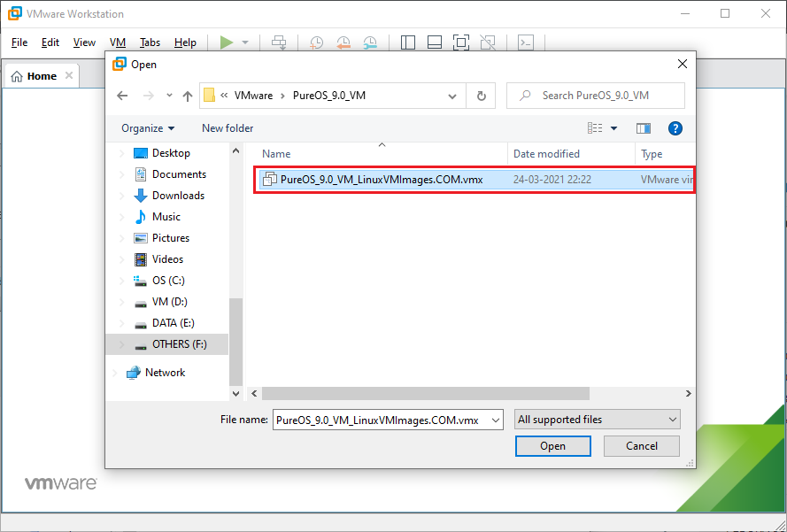Expand the Desktop tree node
The width and height of the screenshot is (787, 532).
pyautogui.click(x=121, y=153)
